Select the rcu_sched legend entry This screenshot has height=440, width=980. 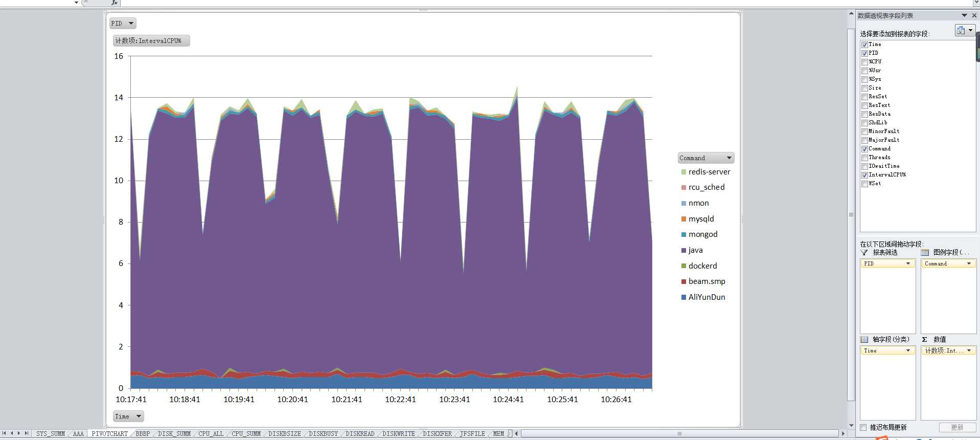(706, 187)
